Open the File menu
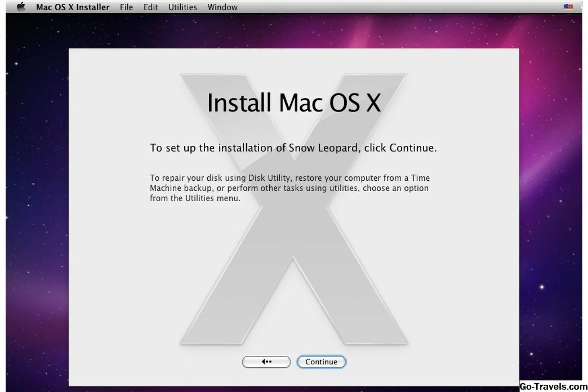Screen dimensions: 588x392 (x=126, y=7)
